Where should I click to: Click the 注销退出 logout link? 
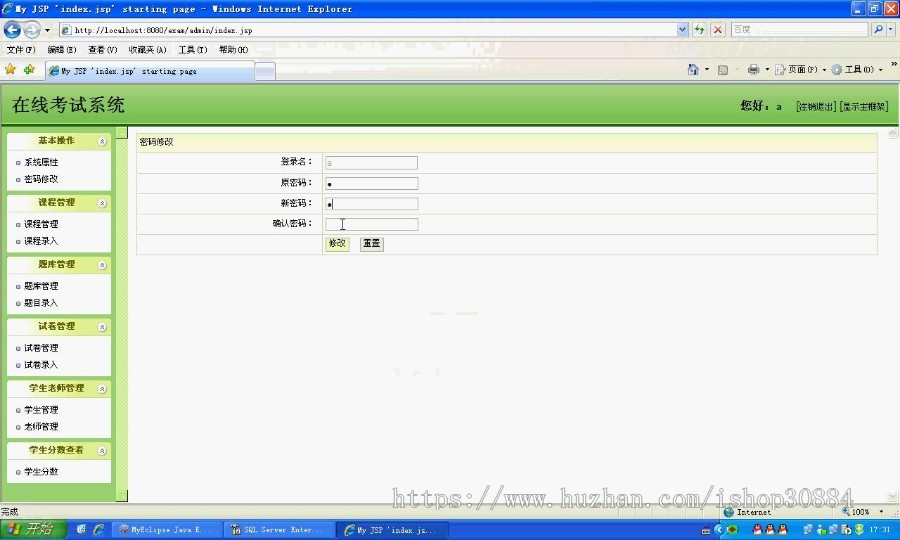coord(816,107)
